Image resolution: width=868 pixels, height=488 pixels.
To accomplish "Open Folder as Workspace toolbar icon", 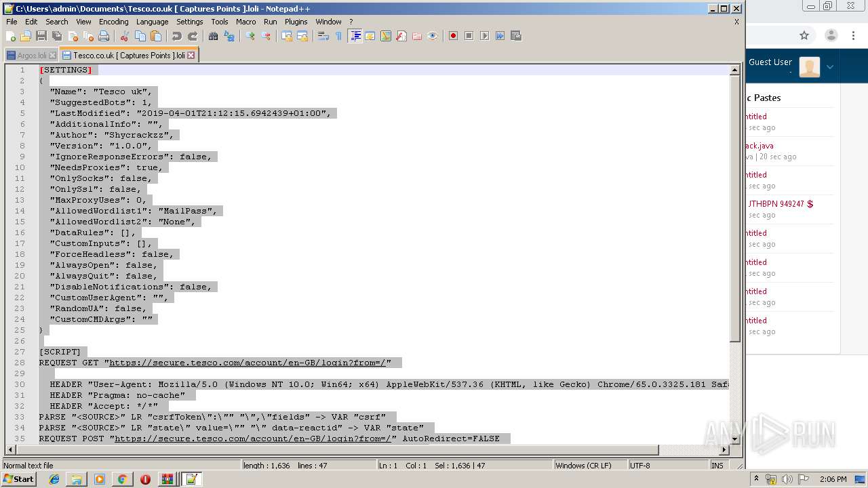I will click(417, 36).
